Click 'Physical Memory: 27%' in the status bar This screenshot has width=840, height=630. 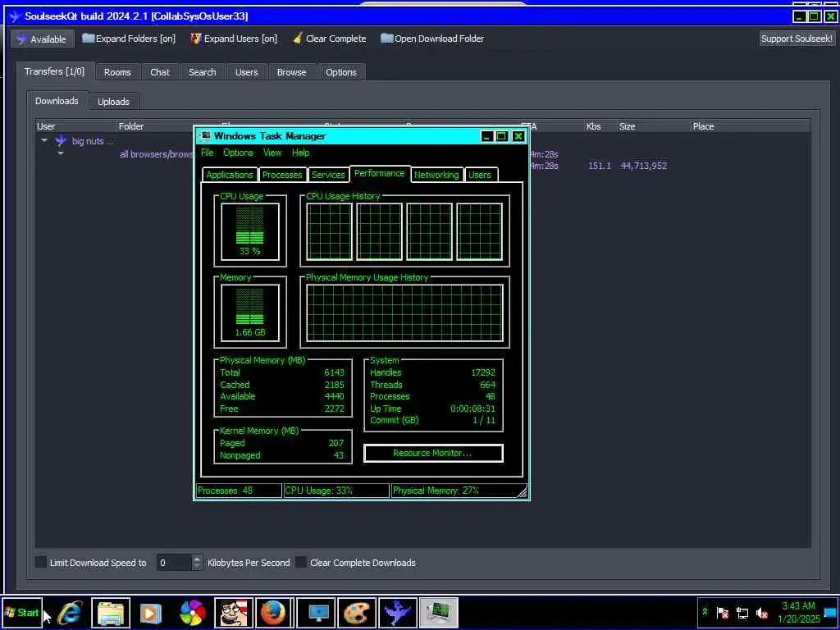pos(458,491)
